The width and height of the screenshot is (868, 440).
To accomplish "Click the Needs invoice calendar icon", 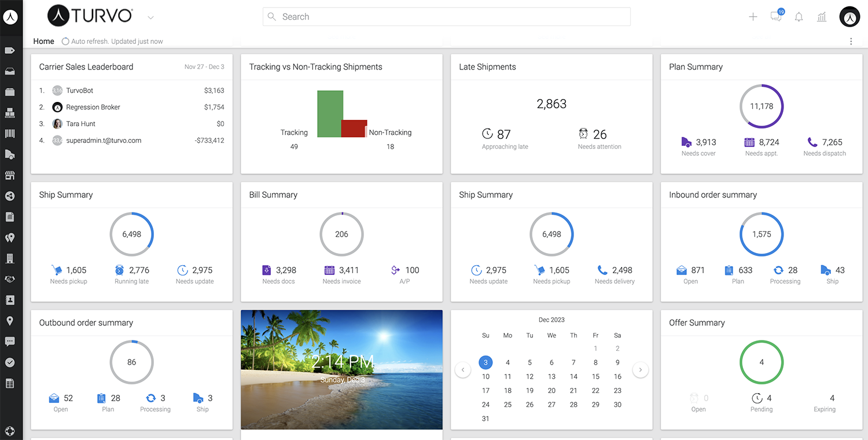I will pos(329,270).
